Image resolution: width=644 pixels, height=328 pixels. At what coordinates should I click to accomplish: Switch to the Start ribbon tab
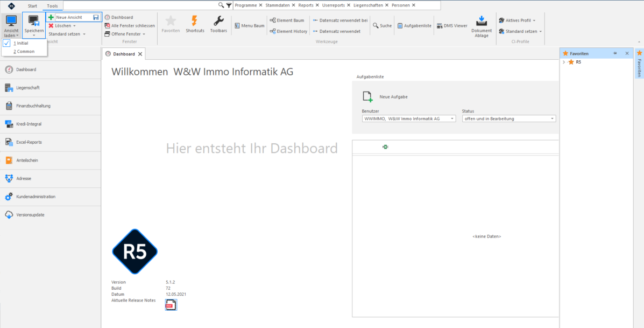click(32, 6)
